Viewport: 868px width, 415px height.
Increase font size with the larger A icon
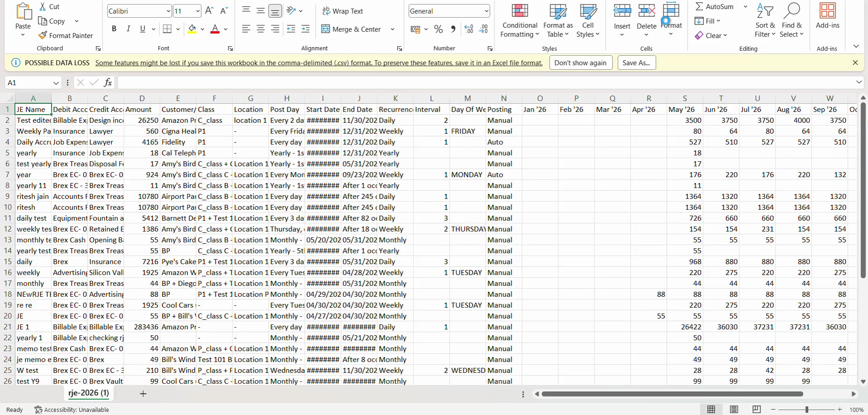(209, 11)
